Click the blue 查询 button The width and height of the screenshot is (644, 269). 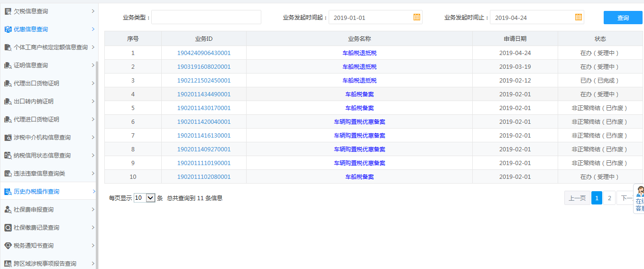[623, 18]
